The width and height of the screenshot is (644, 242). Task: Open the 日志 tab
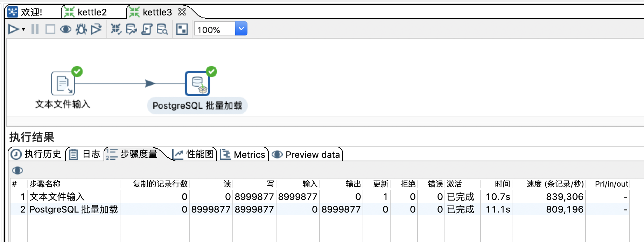tap(85, 154)
